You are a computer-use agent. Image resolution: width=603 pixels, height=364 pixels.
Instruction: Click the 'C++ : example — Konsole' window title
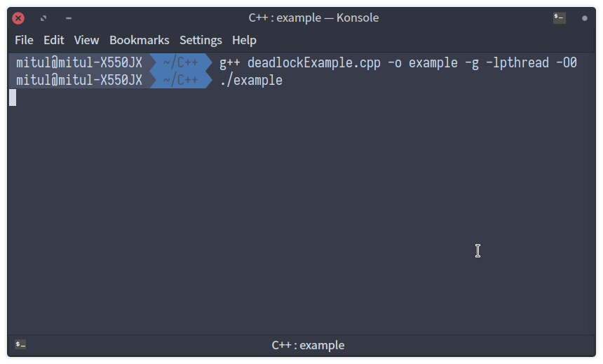click(x=313, y=18)
